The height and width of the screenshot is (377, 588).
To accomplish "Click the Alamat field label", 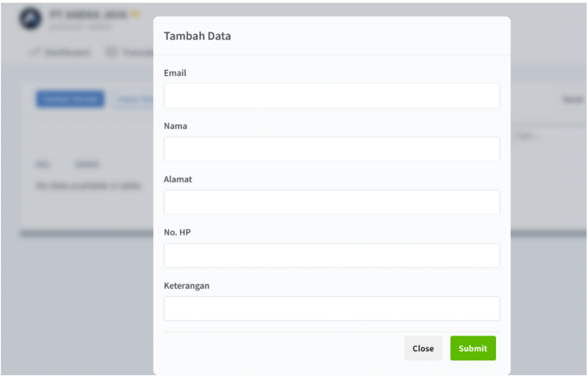I will point(178,179).
